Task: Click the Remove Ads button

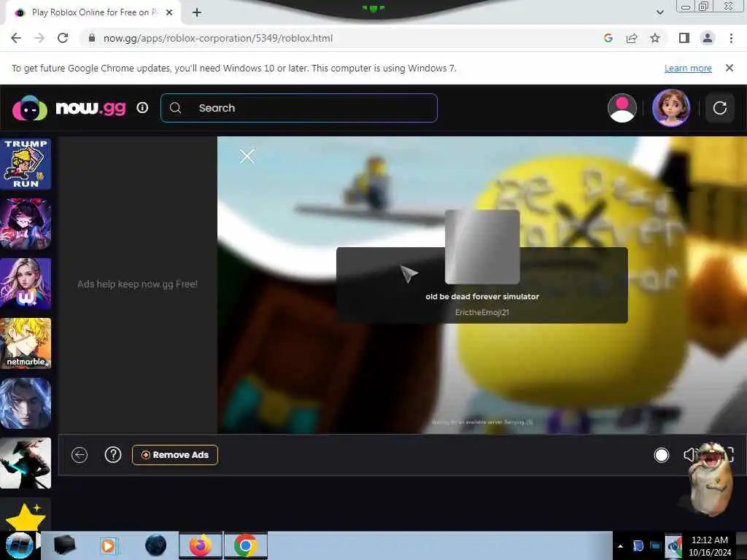Action: click(x=175, y=455)
